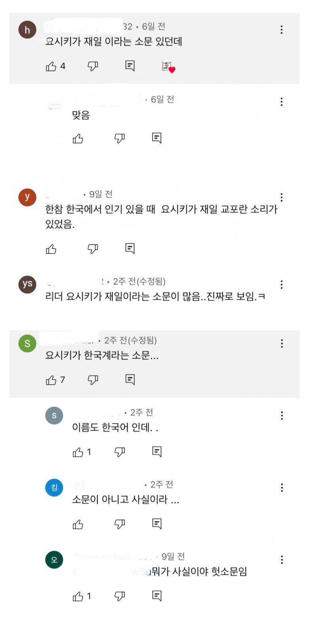309x644 pixels.
Task: Toggle like on the bottom 헛소문임 reply
Action: click(x=78, y=596)
